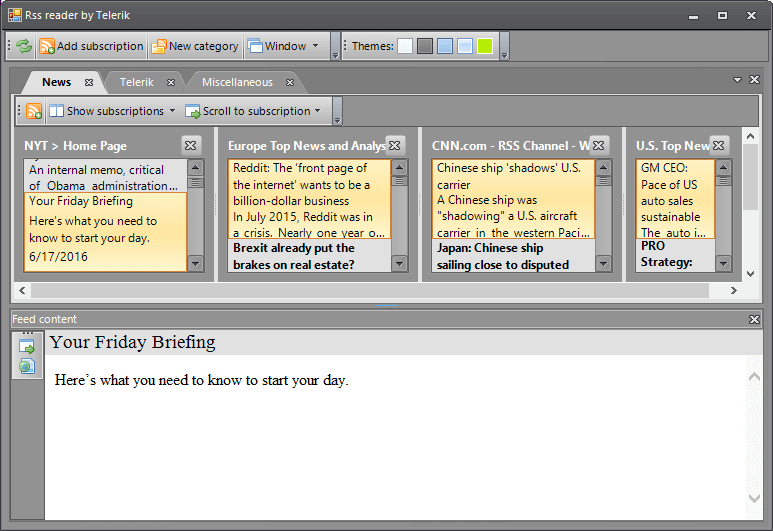Click the Feed content scroll down arrow
The height and width of the screenshot is (531, 773).
coord(754,498)
